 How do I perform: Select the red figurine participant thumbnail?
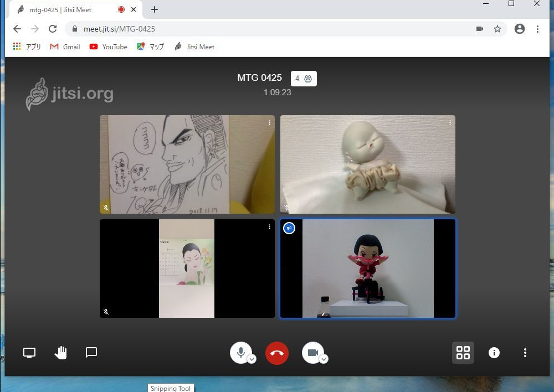[x=367, y=269]
